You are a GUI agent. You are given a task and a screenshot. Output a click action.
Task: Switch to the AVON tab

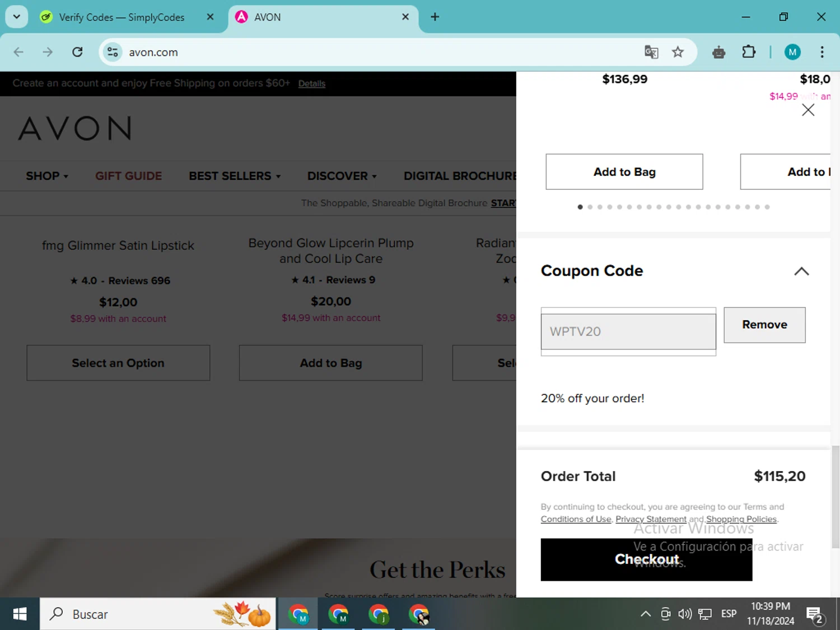[323, 17]
